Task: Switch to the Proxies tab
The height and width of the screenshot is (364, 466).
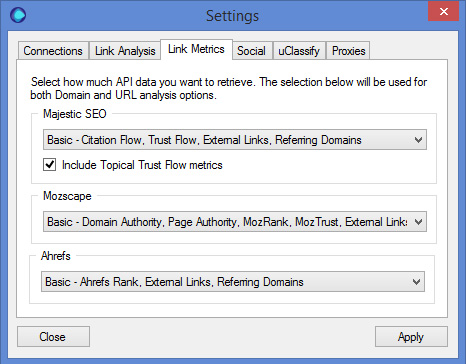Action: [349, 51]
